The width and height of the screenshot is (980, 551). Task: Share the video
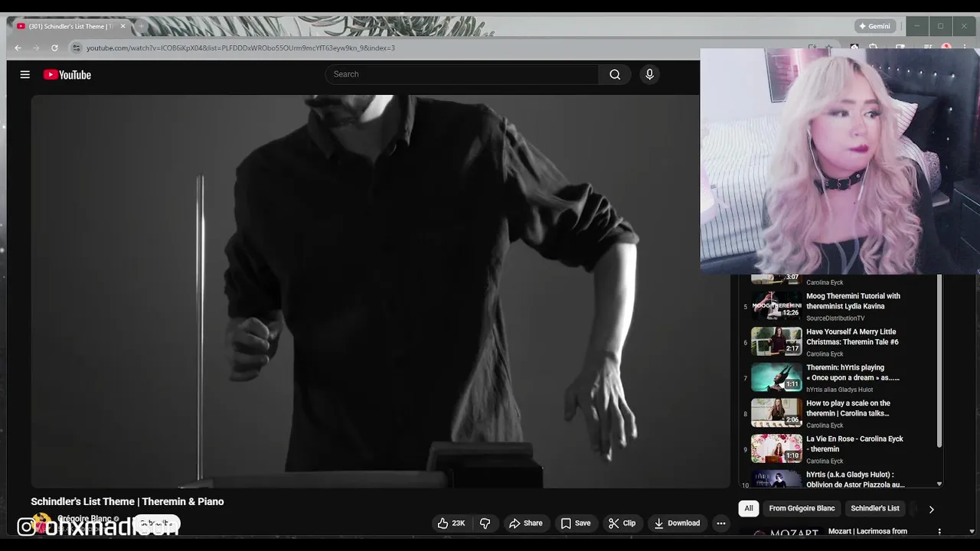pos(526,523)
